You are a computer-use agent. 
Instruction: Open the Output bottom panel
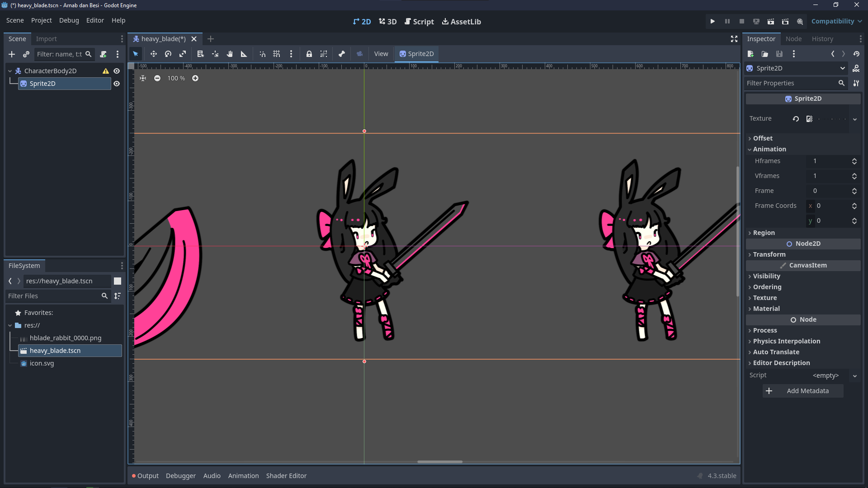145,476
